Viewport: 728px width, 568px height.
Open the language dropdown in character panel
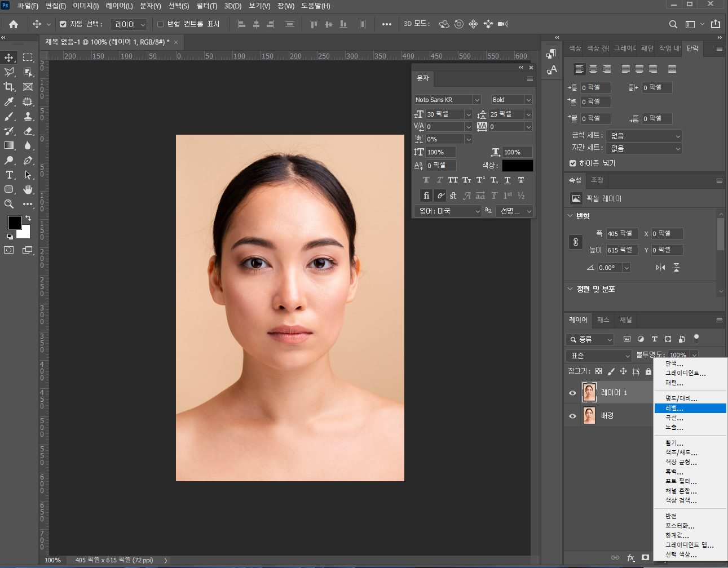tap(448, 211)
